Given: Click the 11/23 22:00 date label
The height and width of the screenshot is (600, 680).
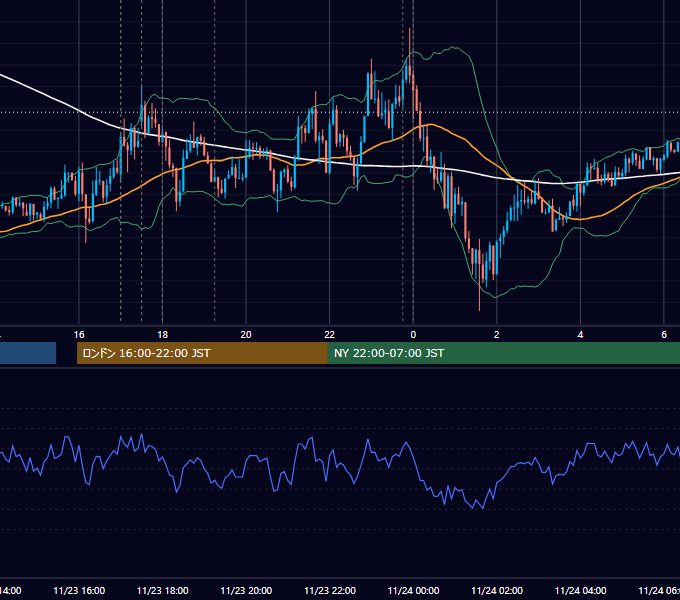Looking at the screenshot, I should [x=330, y=591].
